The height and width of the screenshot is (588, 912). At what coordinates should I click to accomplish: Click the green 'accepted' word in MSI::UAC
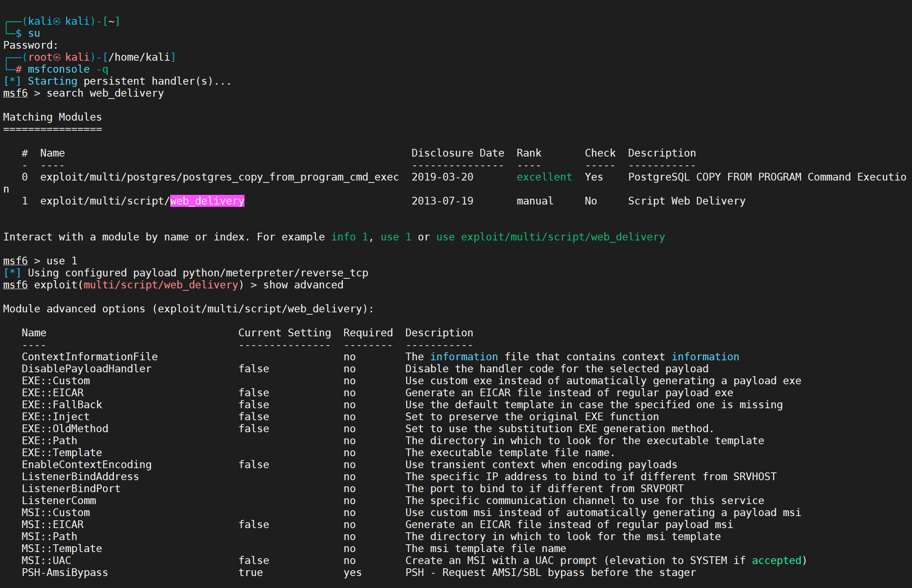[x=776, y=560]
